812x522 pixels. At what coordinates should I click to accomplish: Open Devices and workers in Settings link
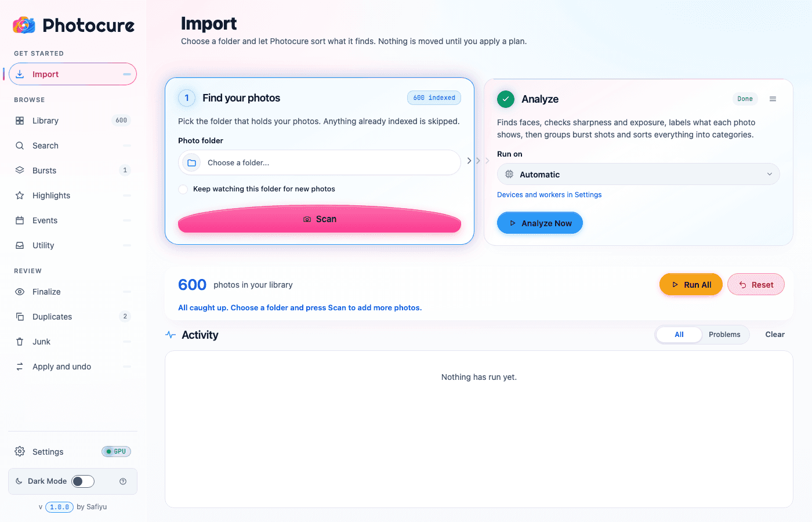[549, 195]
